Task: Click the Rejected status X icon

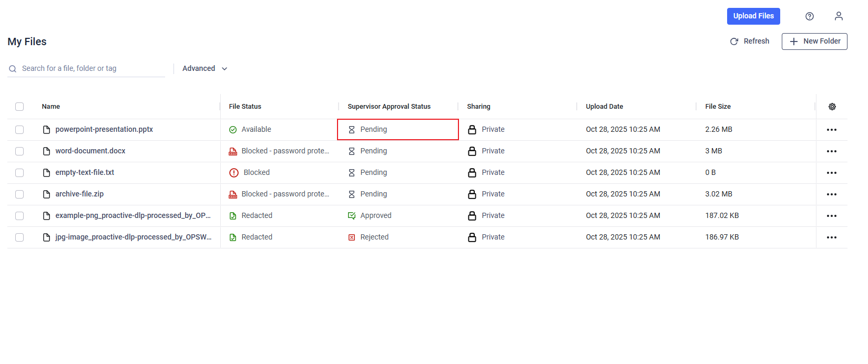Action: coord(352,237)
